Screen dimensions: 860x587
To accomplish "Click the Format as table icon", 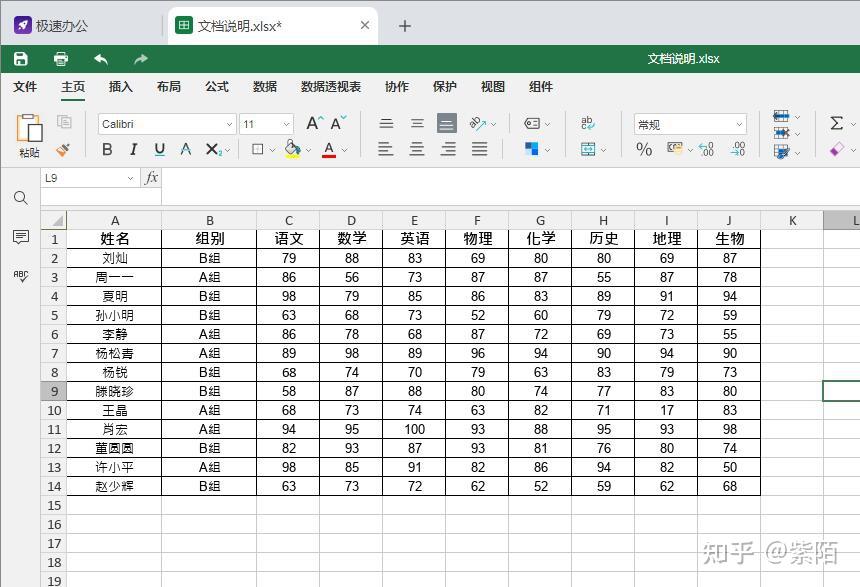I will coord(781,151).
